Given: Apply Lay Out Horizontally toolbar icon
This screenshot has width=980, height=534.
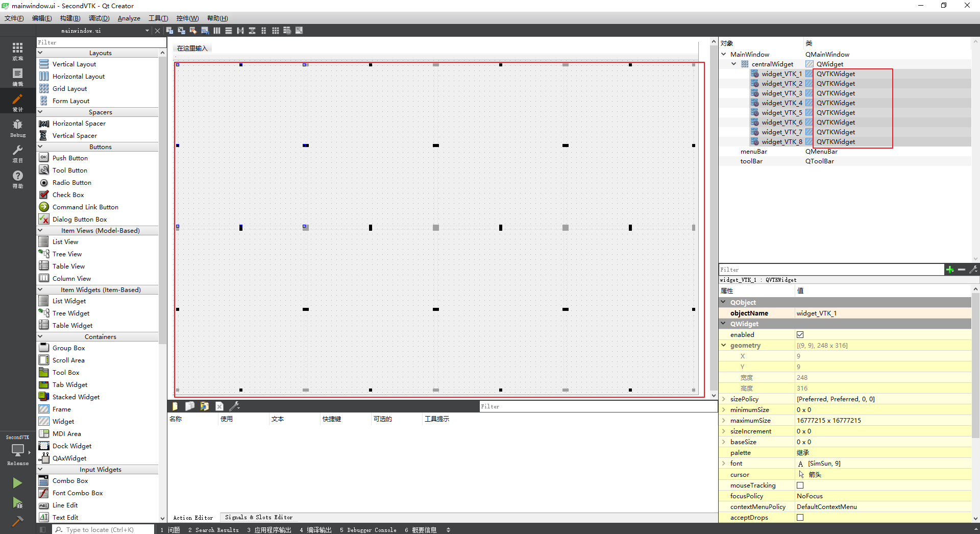Looking at the screenshot, I should point(217,31).
